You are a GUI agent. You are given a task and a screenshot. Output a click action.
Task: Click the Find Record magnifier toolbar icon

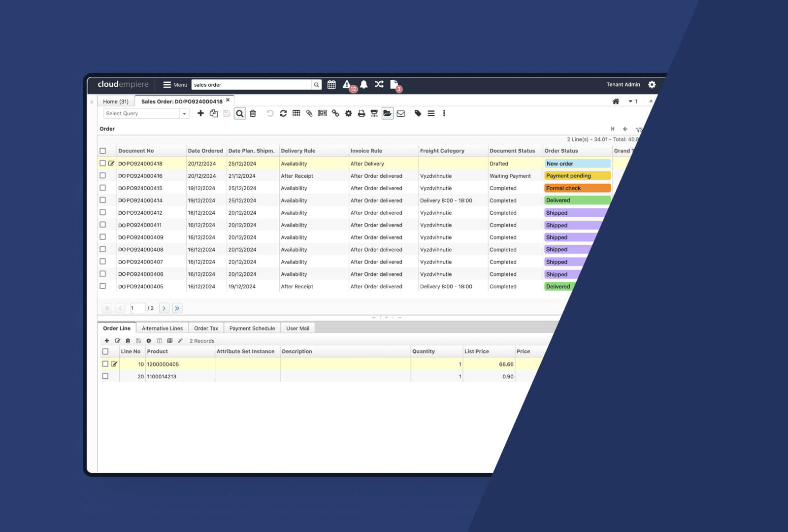click(240, 114)
